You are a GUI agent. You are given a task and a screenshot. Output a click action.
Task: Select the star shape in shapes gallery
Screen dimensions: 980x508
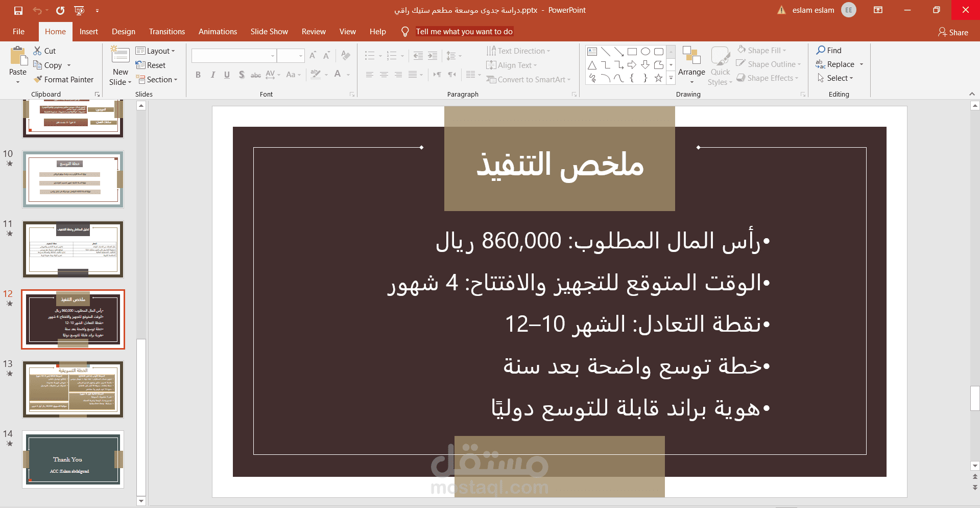tap(659, 78)
